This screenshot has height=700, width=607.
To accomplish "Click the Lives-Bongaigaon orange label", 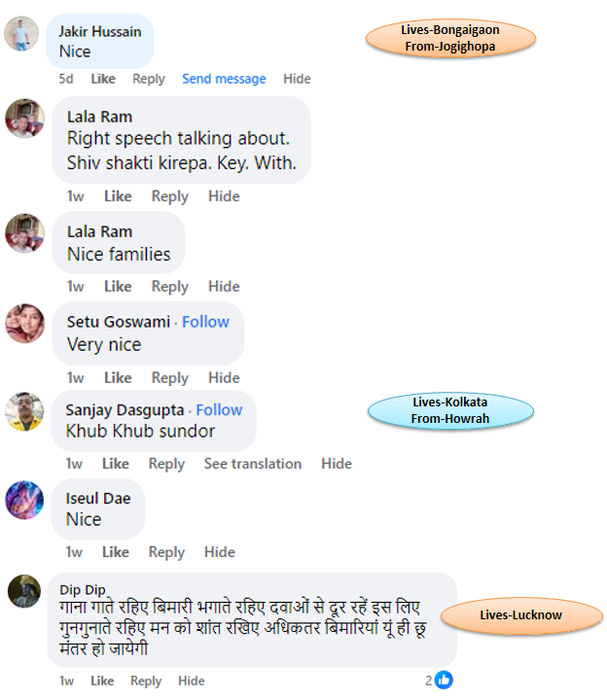I will click(x=450, y=38).
